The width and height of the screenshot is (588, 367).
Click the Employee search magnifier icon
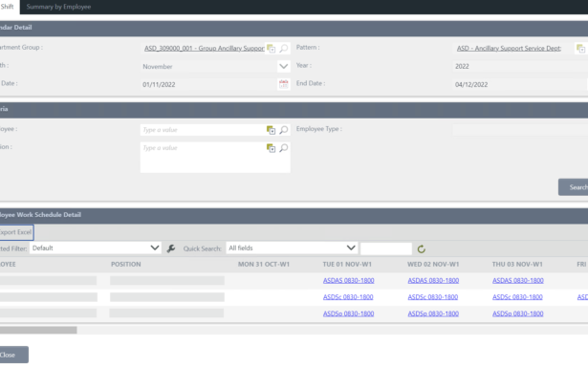coord(284,130)
